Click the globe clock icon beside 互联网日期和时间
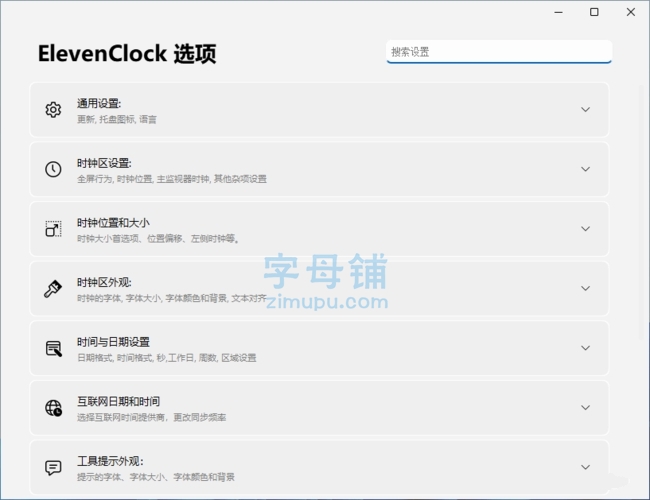This screenshot has width=650, height=500. (53, 408)
